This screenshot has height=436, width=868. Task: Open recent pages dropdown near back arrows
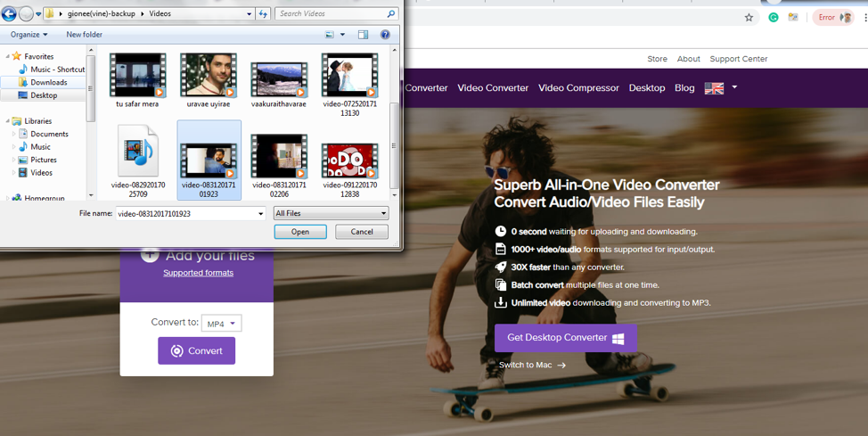38,14
